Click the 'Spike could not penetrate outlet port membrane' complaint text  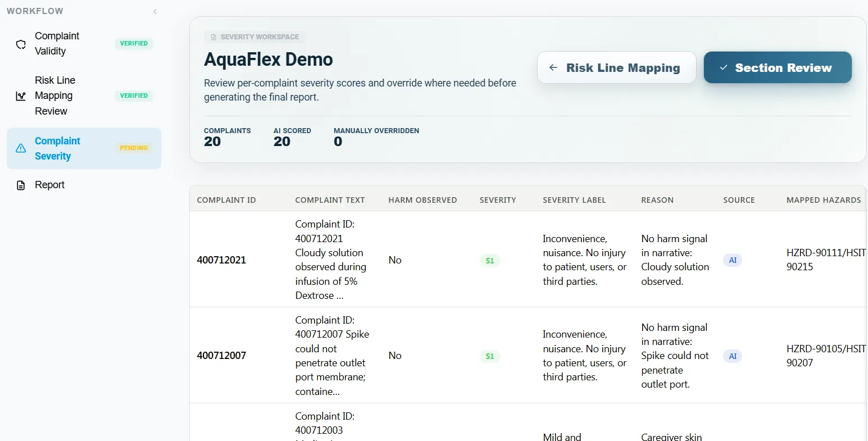tap(332, 356)
